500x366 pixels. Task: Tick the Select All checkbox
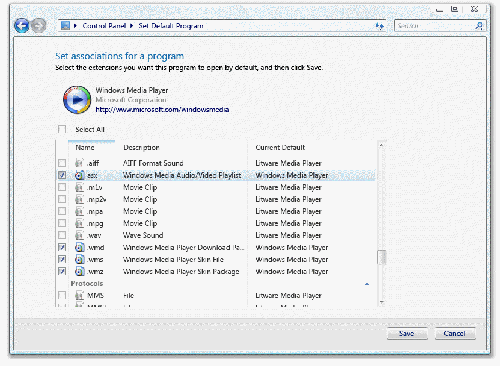pos(62,129)
